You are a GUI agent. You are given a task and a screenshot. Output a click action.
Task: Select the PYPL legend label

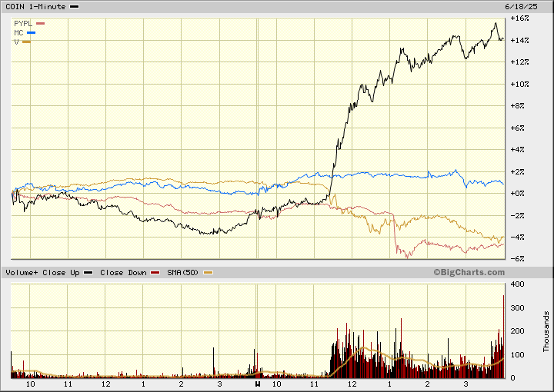pyautogui.click(x=23, y=24)
